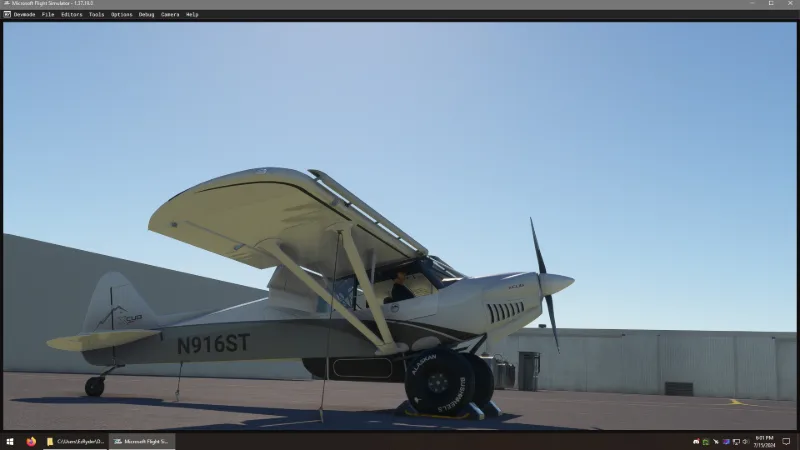
Task: Click the Flight Simulator title bar icon
Action: pos(7,3)
